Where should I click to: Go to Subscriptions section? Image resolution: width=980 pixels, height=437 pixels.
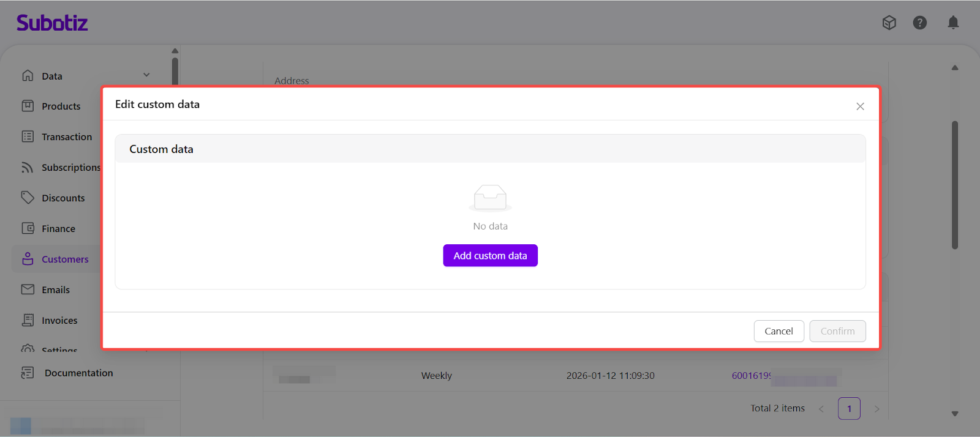tap(70, 168)
